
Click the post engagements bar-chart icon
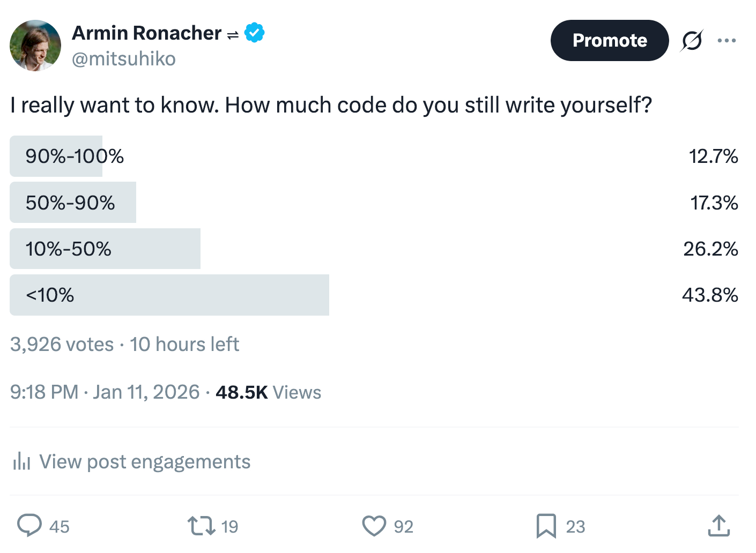[21, 461]
